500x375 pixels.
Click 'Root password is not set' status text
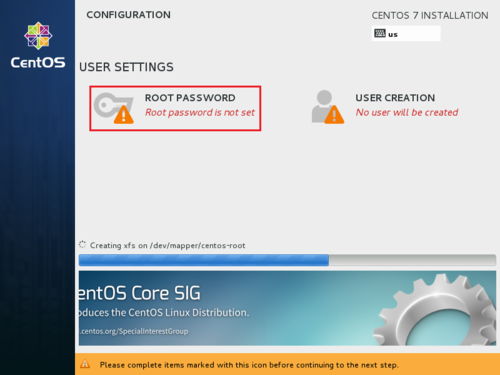point(200,113)
